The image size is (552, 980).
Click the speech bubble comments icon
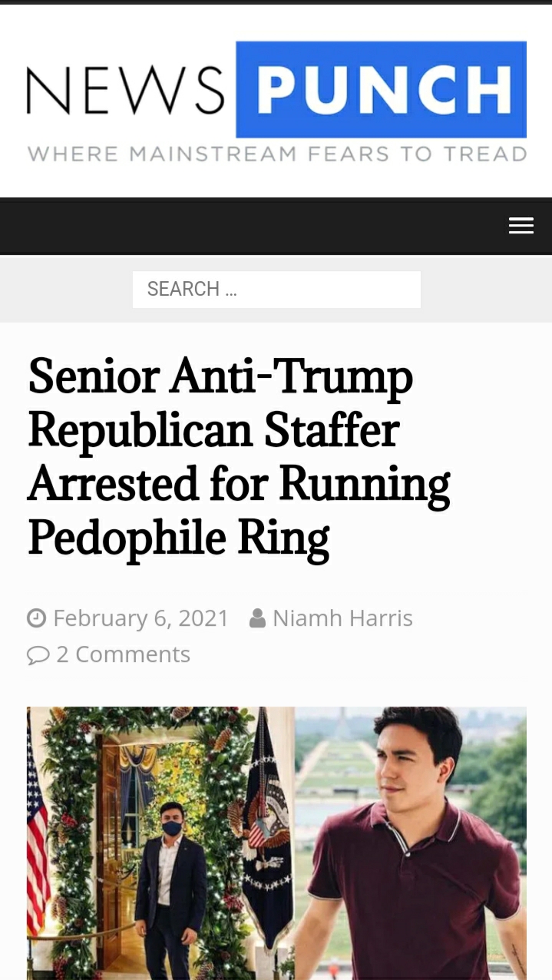pyautogui.click(x=38, y=655)
